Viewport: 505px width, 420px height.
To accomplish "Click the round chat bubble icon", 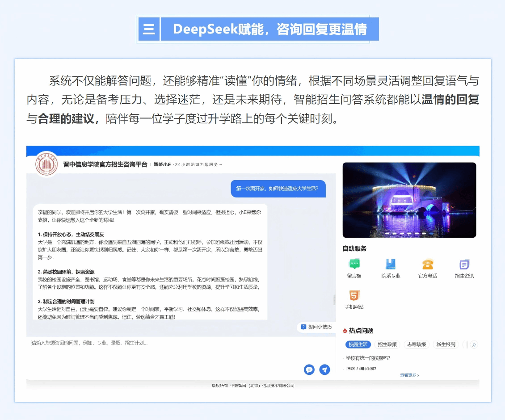I will [x=309, y=370].
